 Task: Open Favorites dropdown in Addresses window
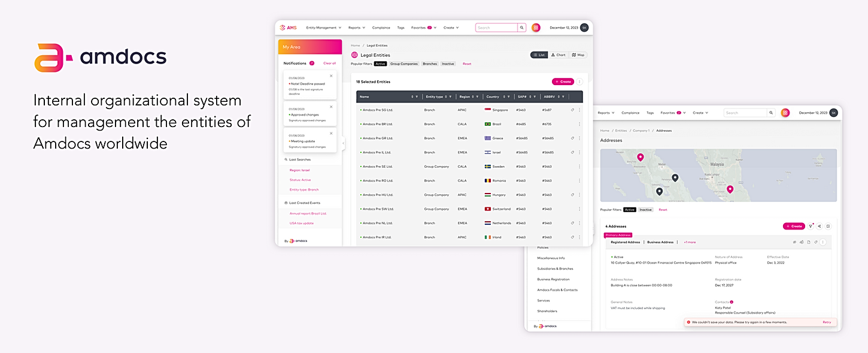(x=673, y=113)
